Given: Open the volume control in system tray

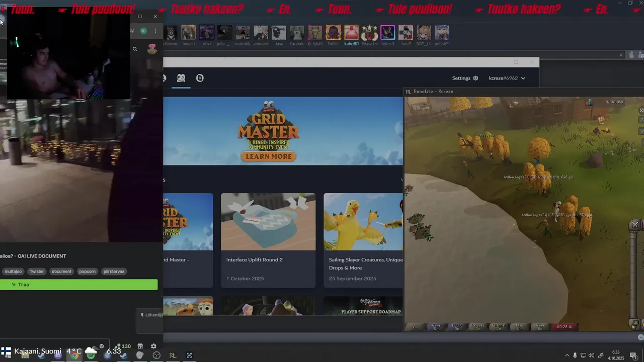Looking at the screenshot, I should click(x=592, y=355).
